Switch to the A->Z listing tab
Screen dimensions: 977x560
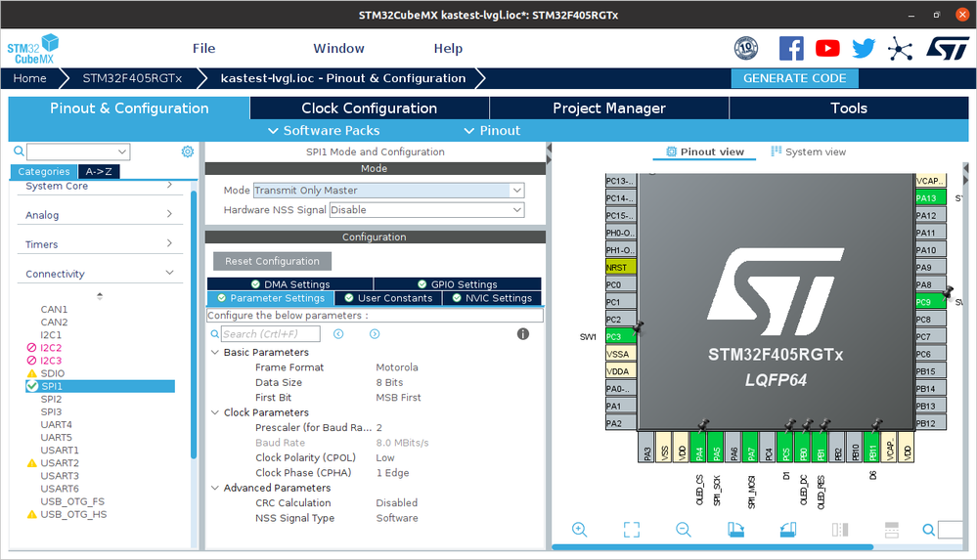click(x=99, y=171)
